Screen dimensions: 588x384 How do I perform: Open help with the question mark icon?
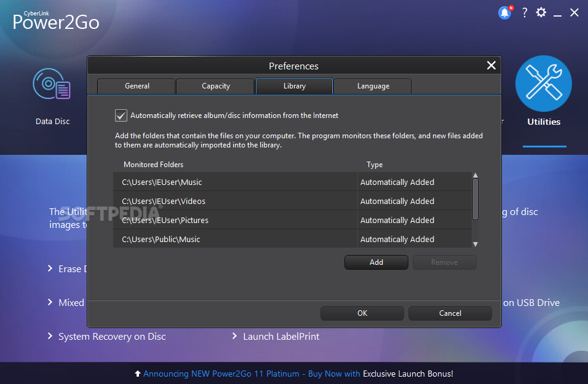pos(525,13)
